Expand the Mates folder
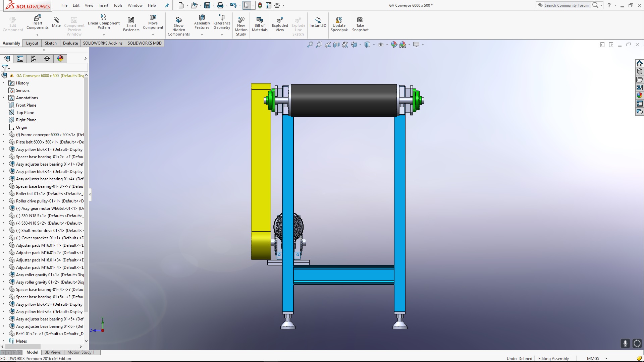The width and height of the screenshot is (644, 362). pyautogui.click(x=3, y=341)
